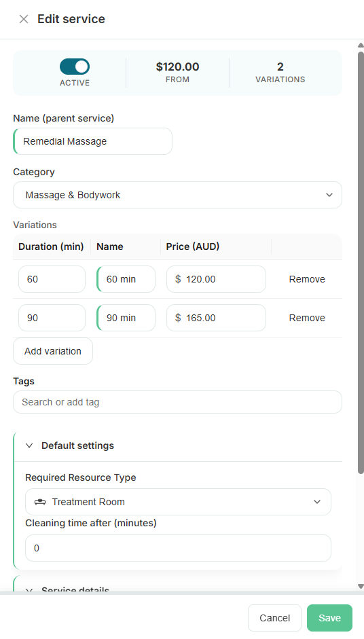
Task: Edit the 60 min variation name
Action: (x=126, y=279)
